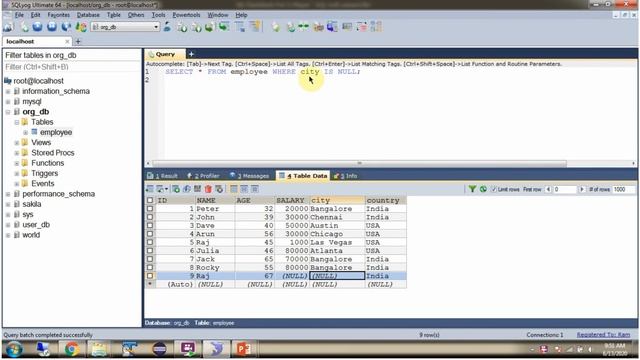
Task: Switch to text view icon
Action: coord(255,189)
